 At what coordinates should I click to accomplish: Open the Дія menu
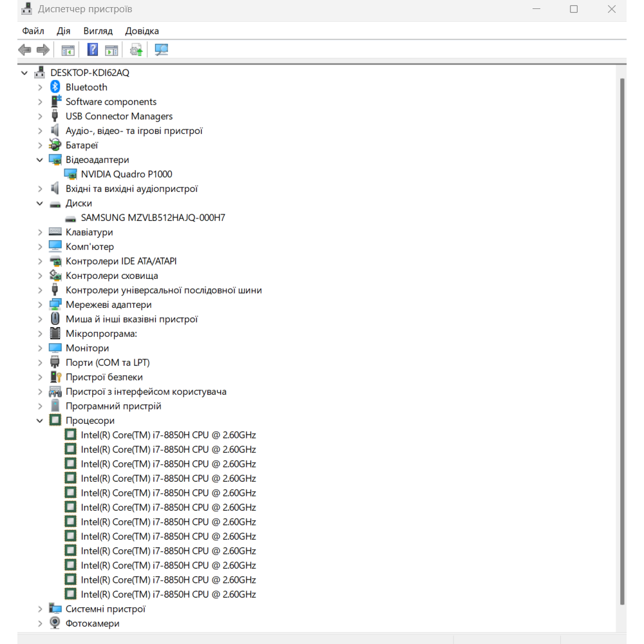coord(64,31)
